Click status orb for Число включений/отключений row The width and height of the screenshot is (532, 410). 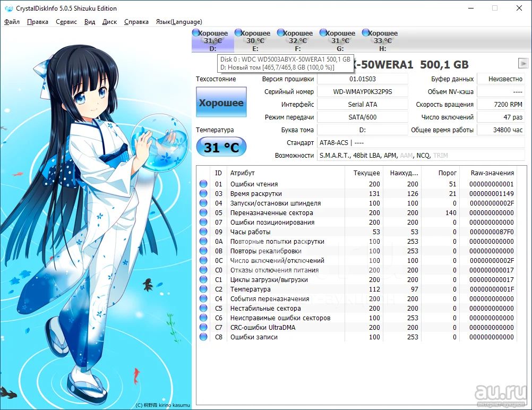coord(203,260)
